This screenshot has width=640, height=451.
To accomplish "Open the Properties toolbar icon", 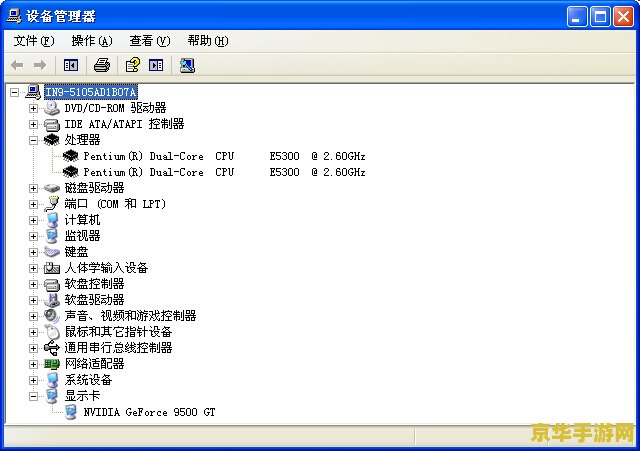I will (x=133, y=65).
